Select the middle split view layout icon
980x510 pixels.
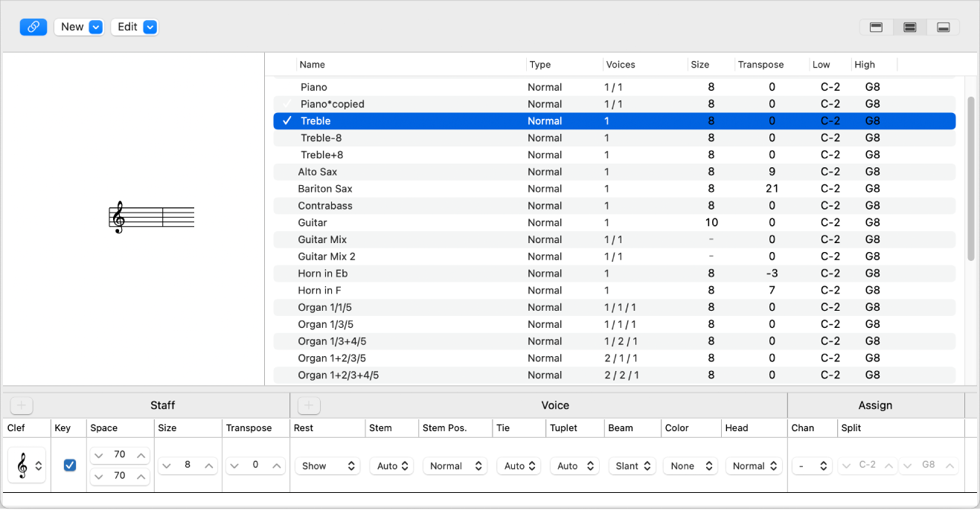(909, 28)
